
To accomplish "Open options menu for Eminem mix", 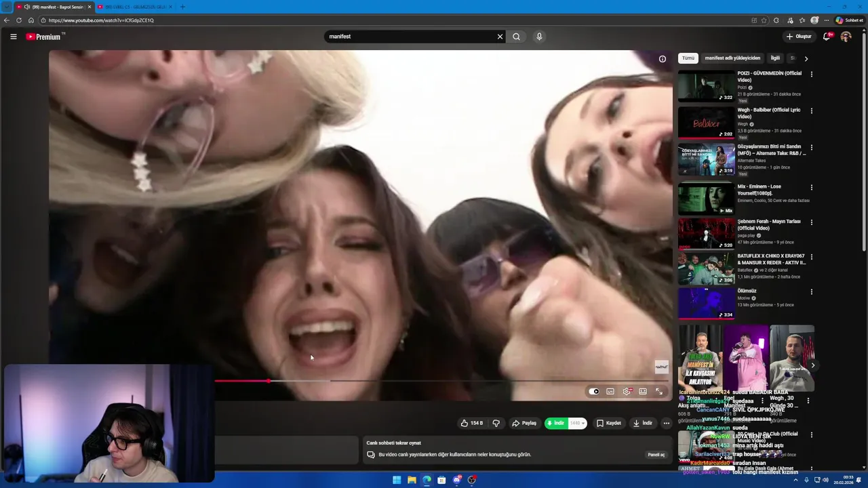I will tap(812, 188).
